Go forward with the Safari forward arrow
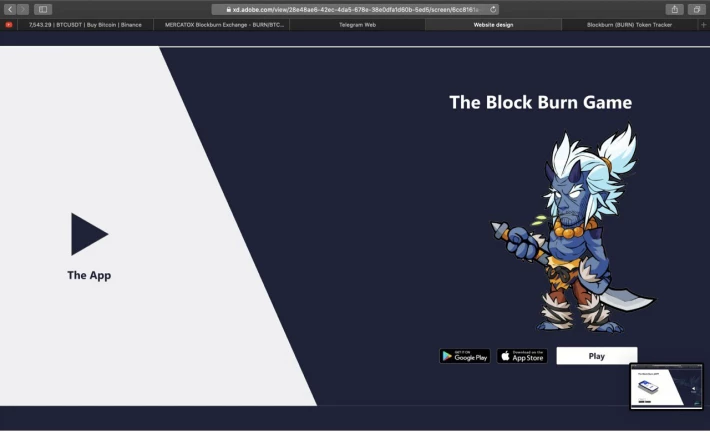Image resolution: width=710 pixels, height=444 pixels. pyautogui.click(x=23, y=9)
